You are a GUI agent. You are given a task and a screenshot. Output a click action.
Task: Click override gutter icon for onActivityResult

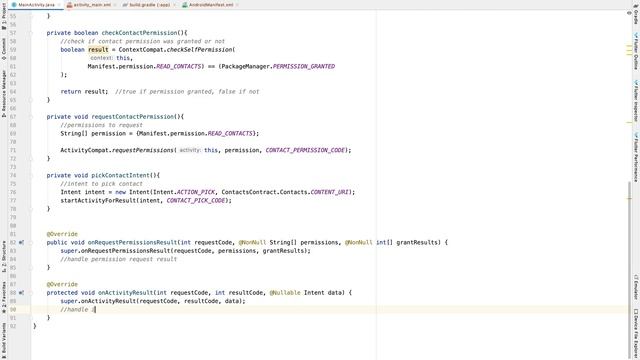(21, 293)
